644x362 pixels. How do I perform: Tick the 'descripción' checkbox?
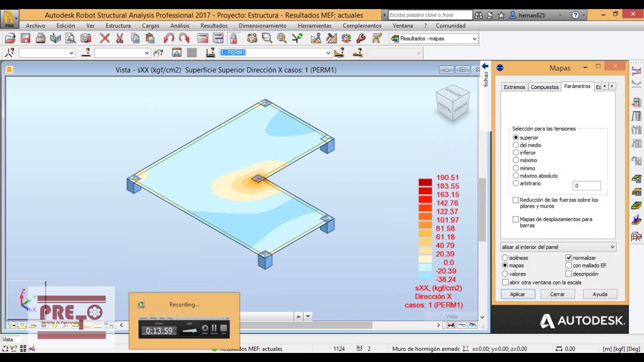pos(569,274)
